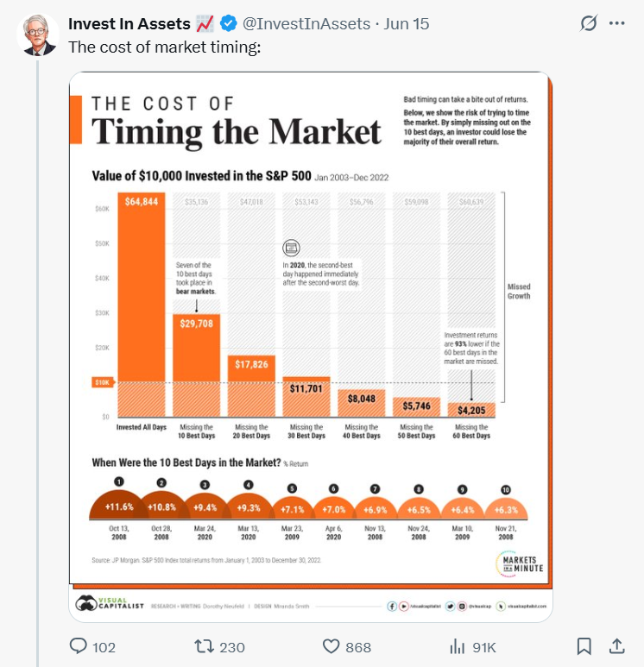Click the Invest In Assets display name

[129, 24]
